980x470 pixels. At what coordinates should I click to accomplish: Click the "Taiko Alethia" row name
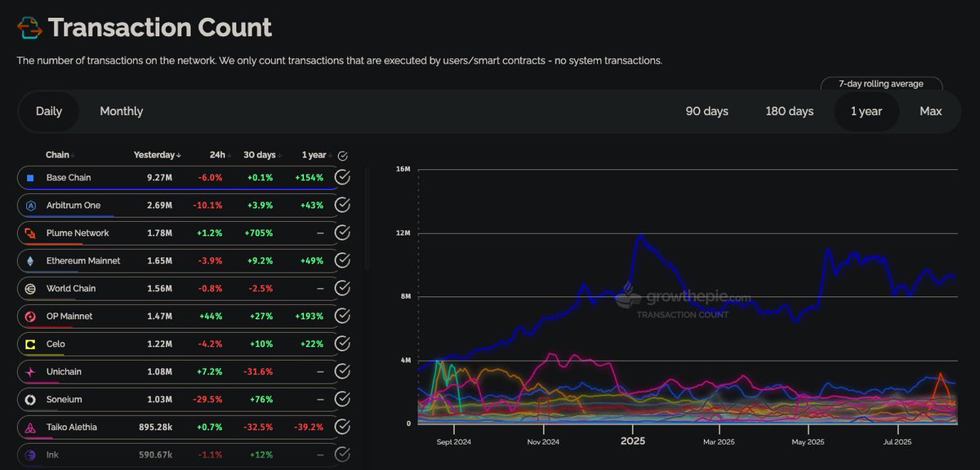(73, 428)
